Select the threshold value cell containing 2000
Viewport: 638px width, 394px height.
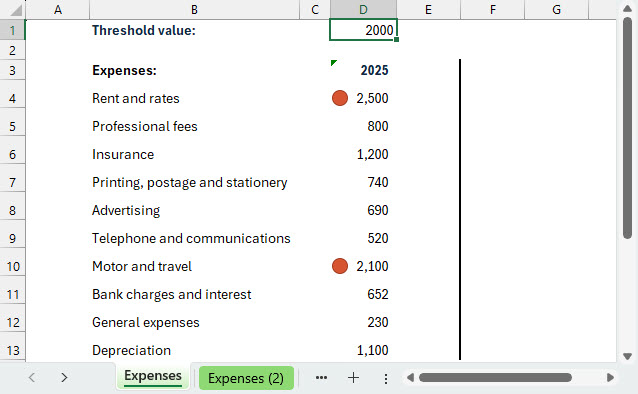[363, 30]
